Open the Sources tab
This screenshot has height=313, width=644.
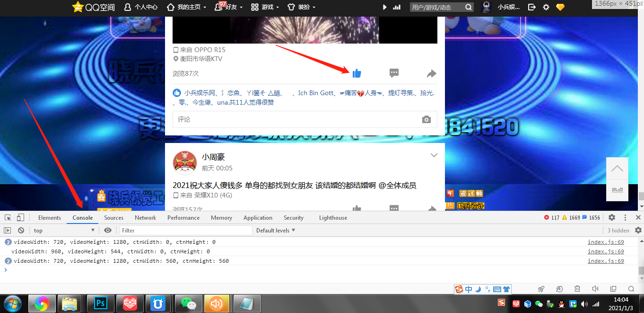point(114,218)
